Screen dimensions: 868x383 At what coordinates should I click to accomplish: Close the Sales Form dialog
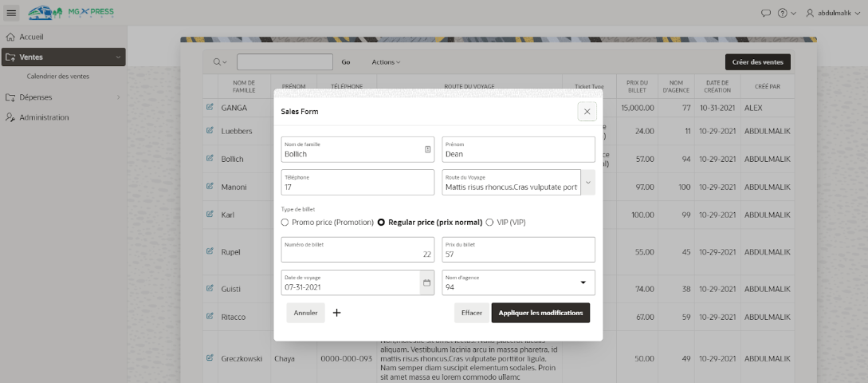[x=587, y=112]
